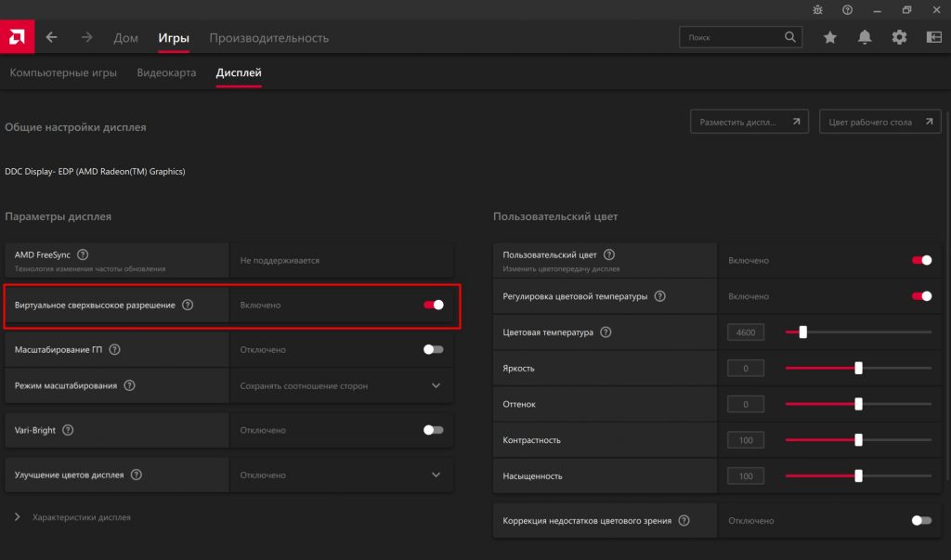This screenshot has height=560, width=951.
Task: Open the bug report icon
Action: [817, 9]
